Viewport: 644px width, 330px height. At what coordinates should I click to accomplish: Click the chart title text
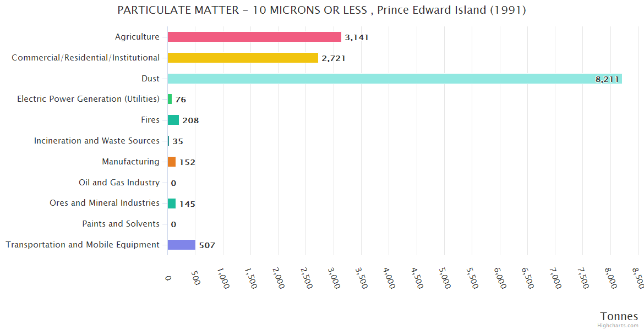tap(321, 10)
